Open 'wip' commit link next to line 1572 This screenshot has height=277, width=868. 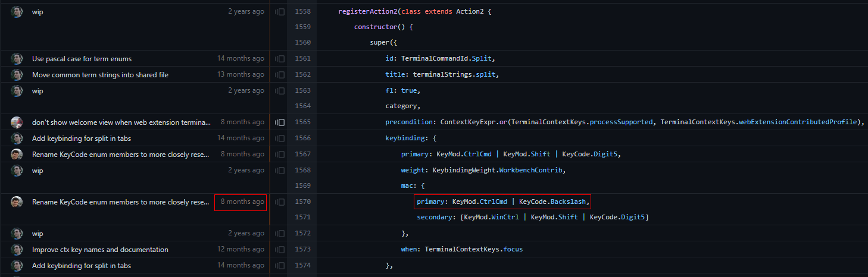[x=38, y=234]
